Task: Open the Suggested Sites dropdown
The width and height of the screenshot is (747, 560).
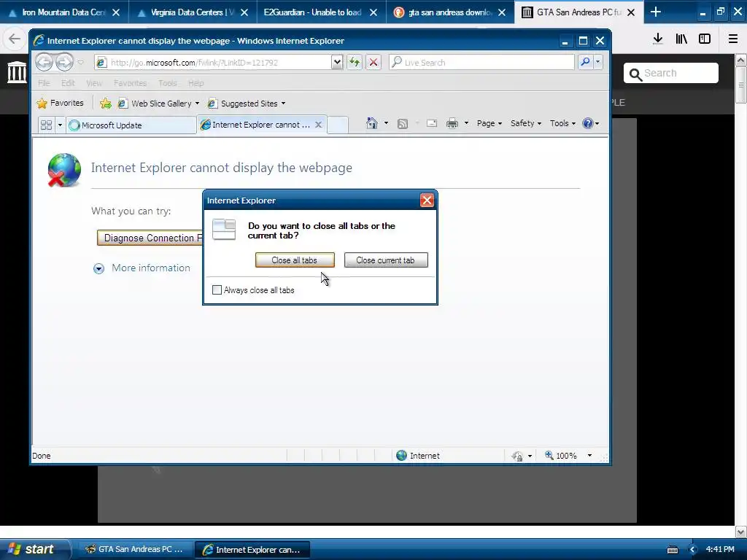Action: [284, 104]
